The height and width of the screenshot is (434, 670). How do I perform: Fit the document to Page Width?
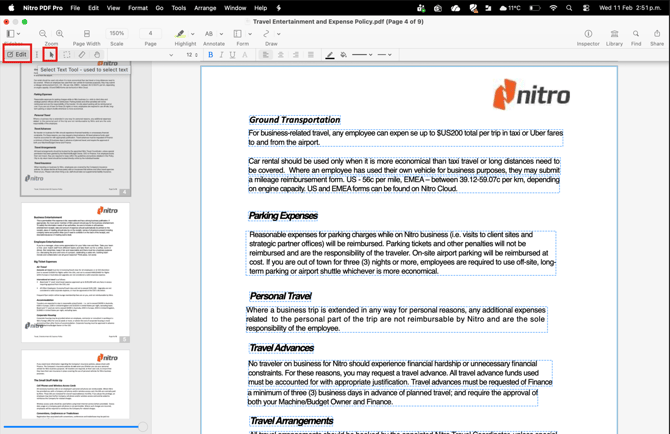(87, 34)
